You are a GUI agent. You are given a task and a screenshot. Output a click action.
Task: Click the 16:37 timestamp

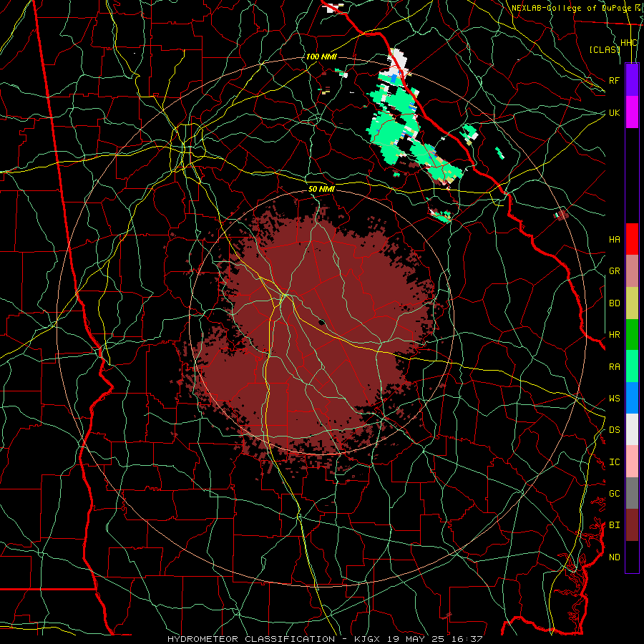click(x=468, y=639)
